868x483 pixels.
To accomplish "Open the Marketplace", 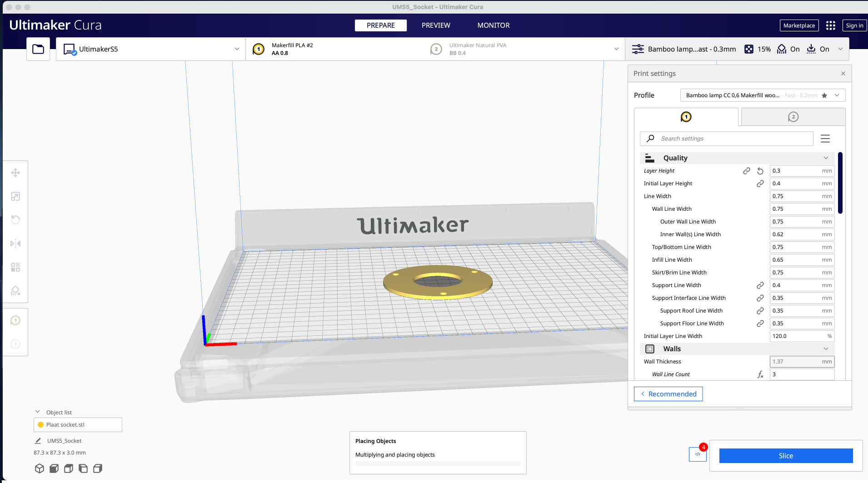I will pos(799,25).
